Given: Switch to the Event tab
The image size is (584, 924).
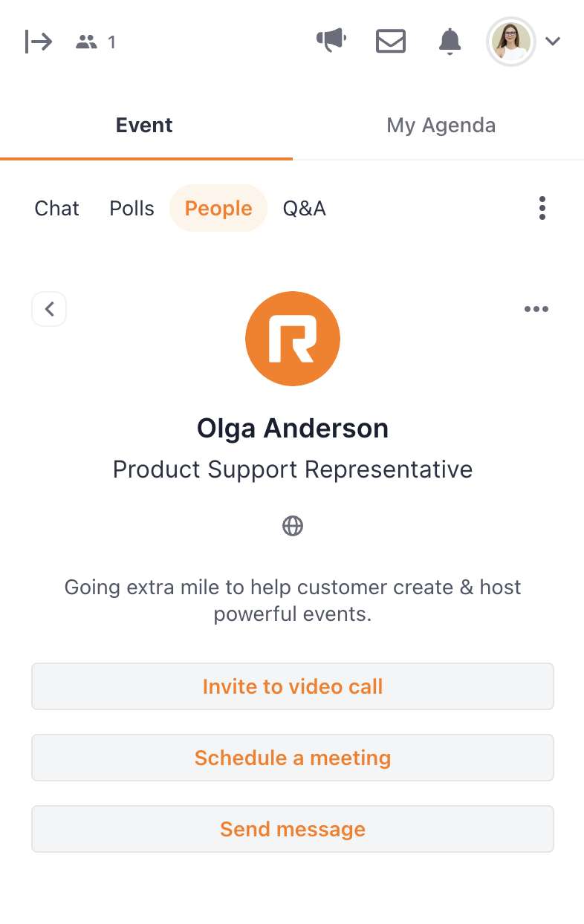Looking at the screenshot, I should tap(146, 125).
